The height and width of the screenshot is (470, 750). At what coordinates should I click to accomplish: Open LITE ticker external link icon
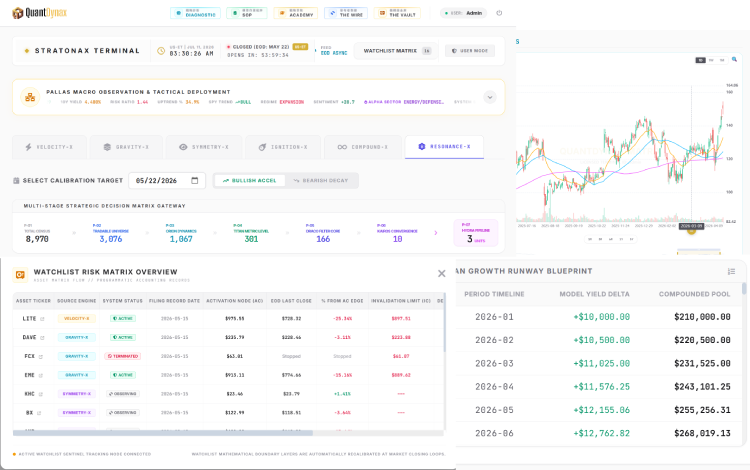pyautogui.click(x=42, y=319)
